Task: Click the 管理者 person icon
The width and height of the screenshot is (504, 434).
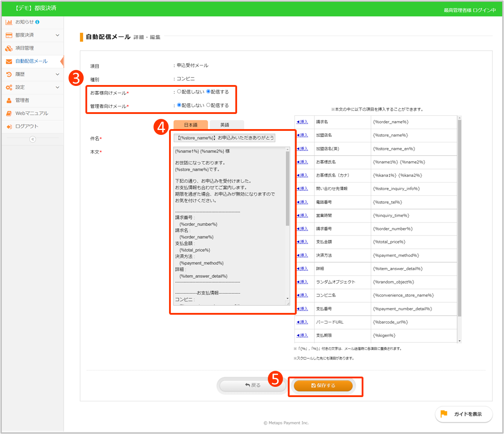Action: click(x=9, y=101)
